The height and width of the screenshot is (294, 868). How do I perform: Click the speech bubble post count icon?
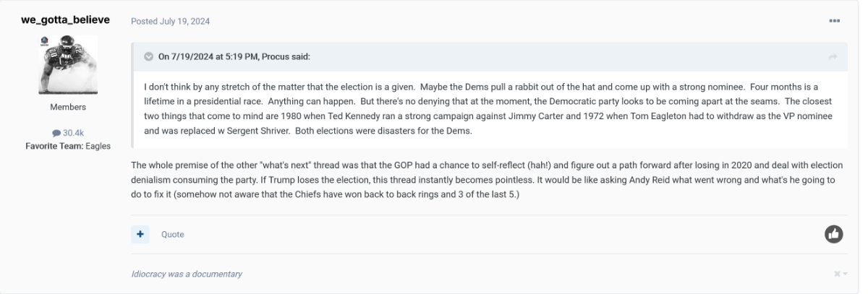point(56,133)
